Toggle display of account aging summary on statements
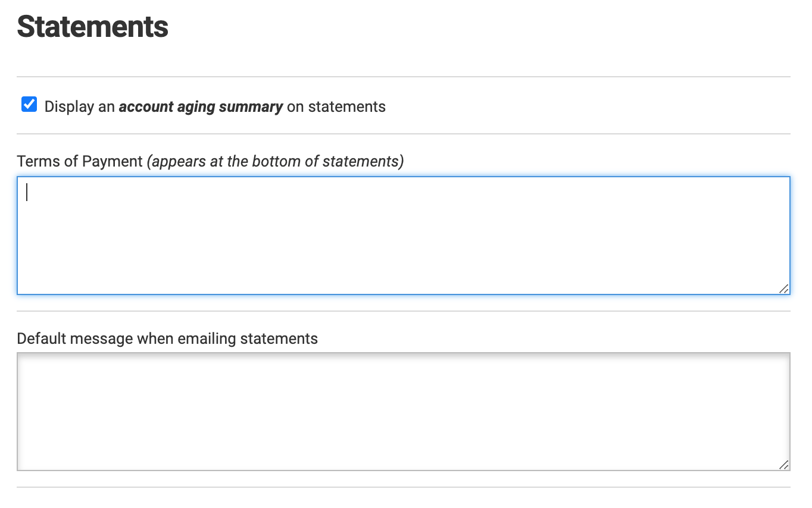The height and width of the screenshot is (508, 812). [x=28, y=105]
